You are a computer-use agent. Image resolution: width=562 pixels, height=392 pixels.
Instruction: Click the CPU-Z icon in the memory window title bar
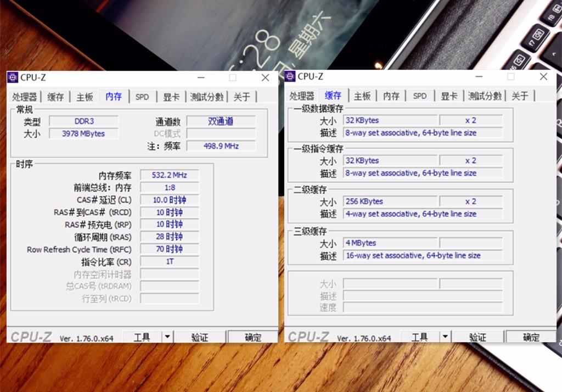13,77
